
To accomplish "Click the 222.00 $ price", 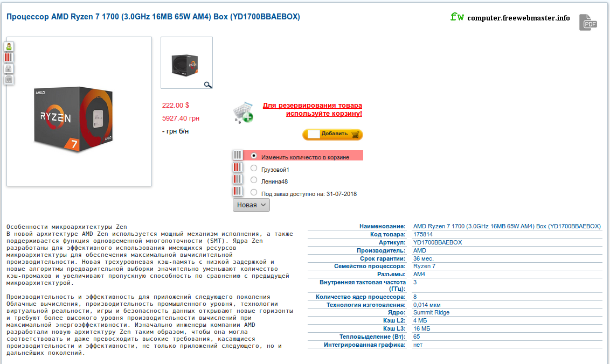I will click(x=176, y=106).
